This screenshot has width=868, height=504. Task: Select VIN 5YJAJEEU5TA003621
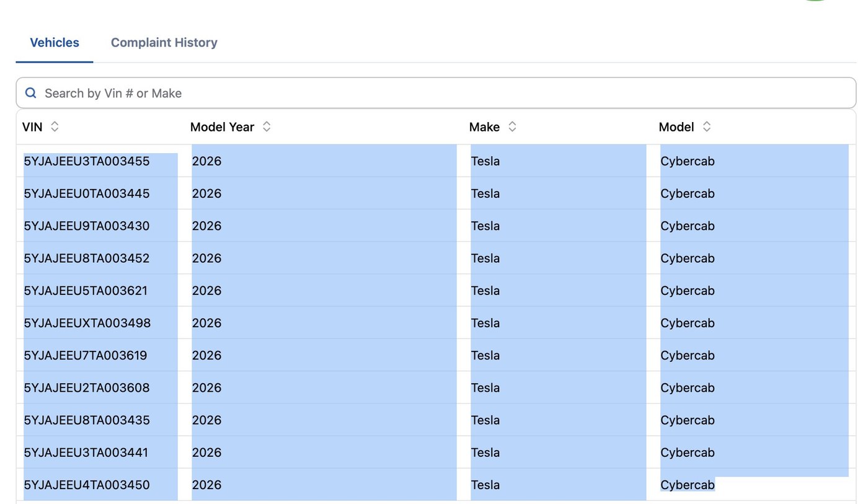tap(86, 290)
